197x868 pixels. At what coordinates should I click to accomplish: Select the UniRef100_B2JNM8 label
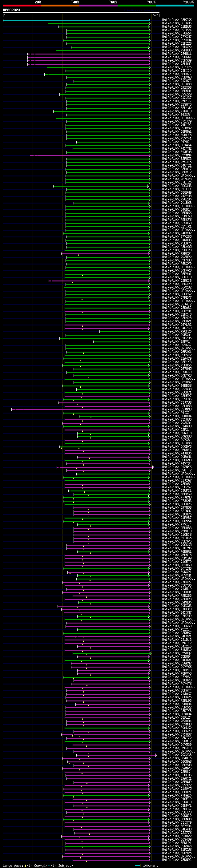[177, 410]
